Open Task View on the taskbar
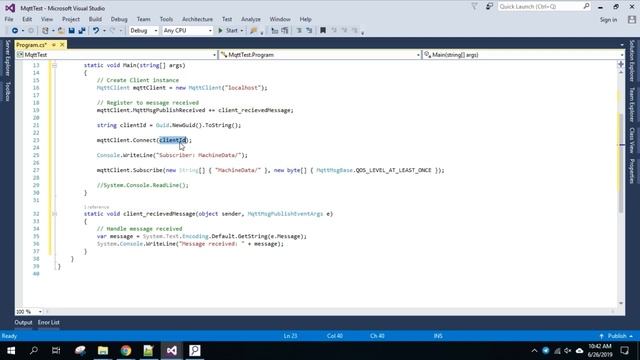This screenshot has height=360, width=640. (56, 351)
